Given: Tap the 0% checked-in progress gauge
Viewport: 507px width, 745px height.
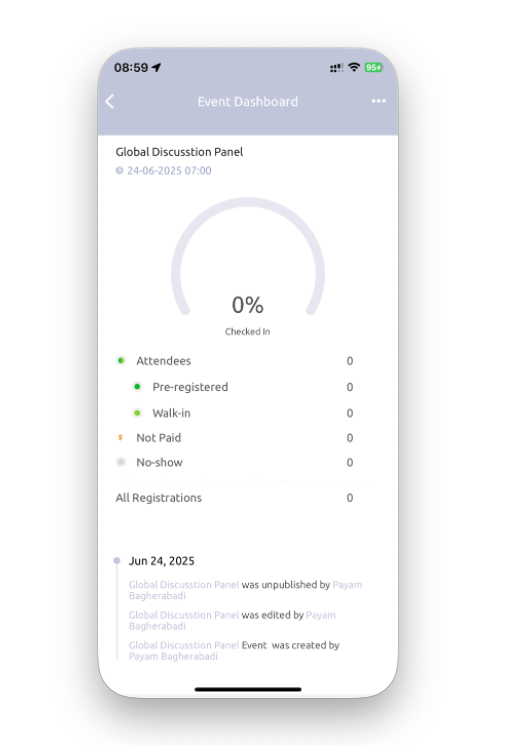Looking at the screenshot, I should point(248,266).
